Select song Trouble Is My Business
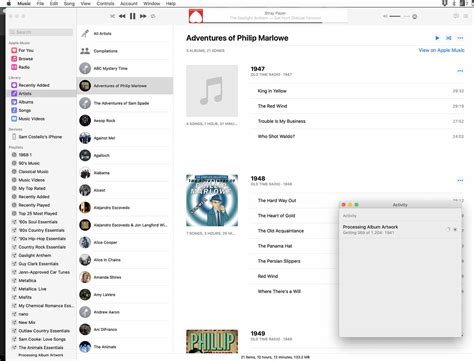The image size is (474, 361). click(356, 121)
